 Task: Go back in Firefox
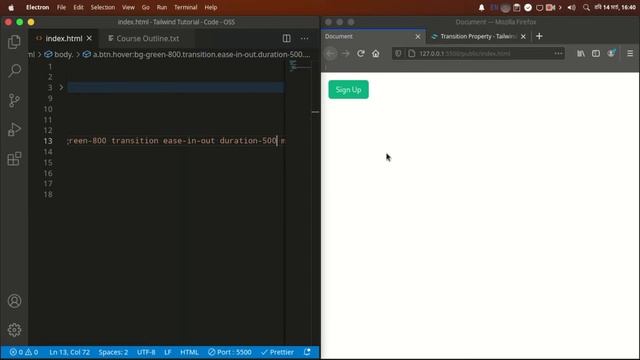coord(331,53)
